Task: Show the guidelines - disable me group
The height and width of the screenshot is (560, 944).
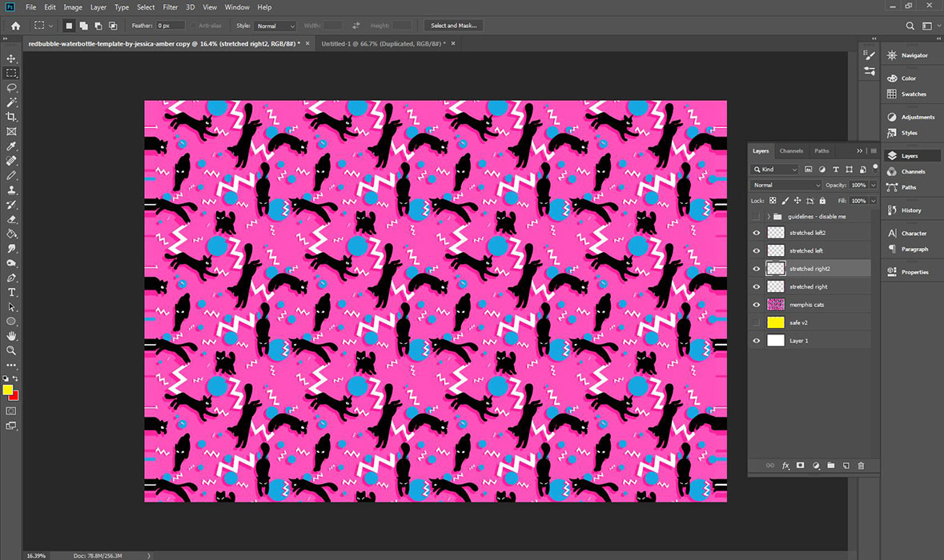Action: (757, 217)
